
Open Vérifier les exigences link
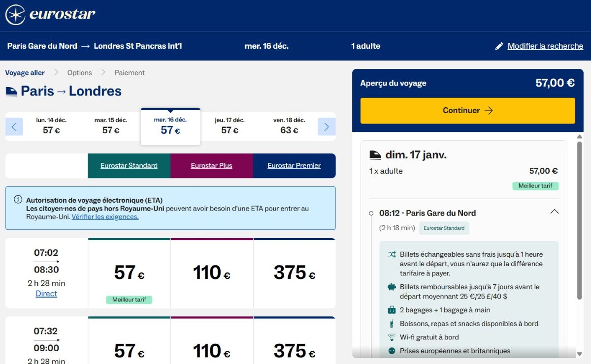[105, 217]
